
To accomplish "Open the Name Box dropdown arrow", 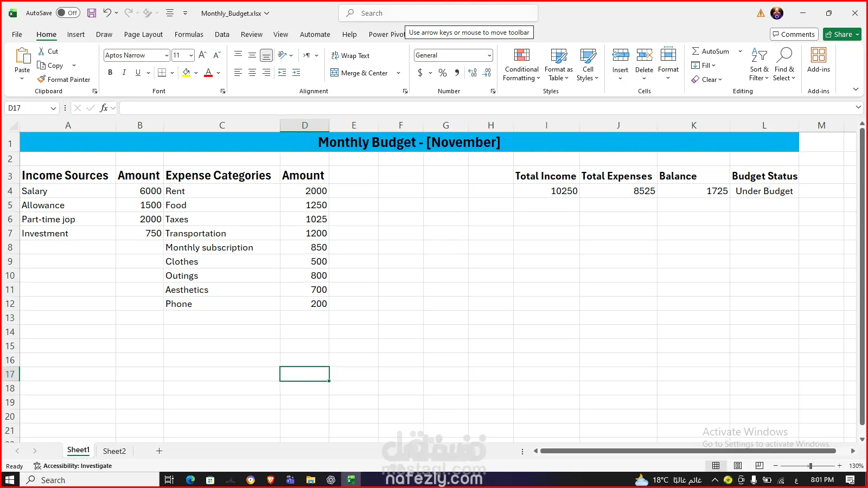I will click(53, 108).
